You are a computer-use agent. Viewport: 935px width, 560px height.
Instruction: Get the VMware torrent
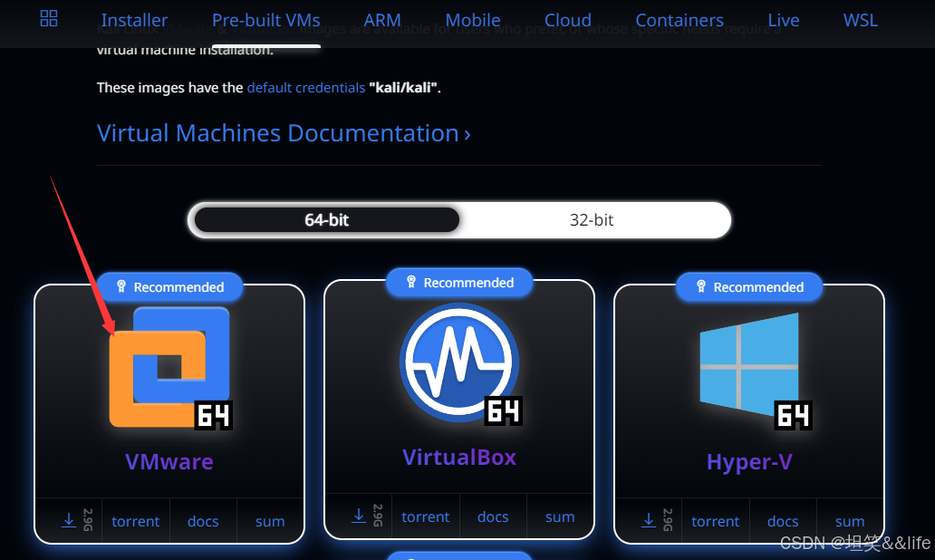[135, 521]
